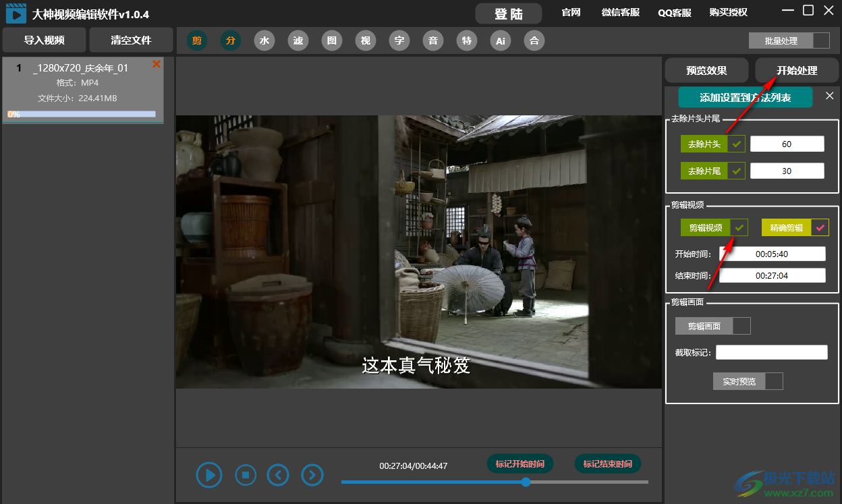Viewport: 842px width, 504px height.
Task: Click the 登陆 login button
Action: (x=509, y=13)
